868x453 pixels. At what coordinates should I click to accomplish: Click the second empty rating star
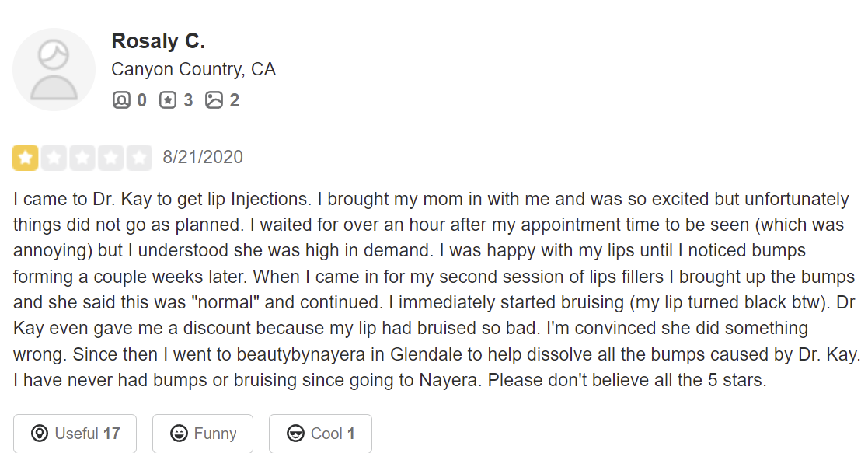tap(54, 158)
